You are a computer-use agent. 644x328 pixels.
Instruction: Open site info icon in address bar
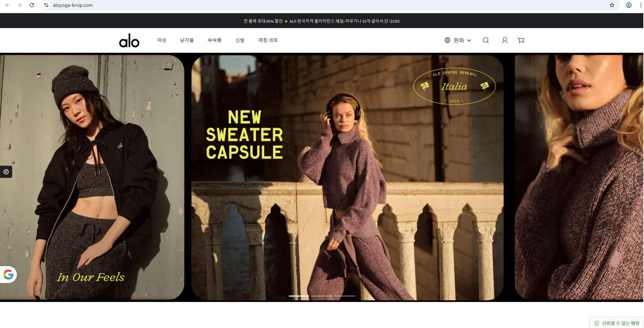point(46,5)
